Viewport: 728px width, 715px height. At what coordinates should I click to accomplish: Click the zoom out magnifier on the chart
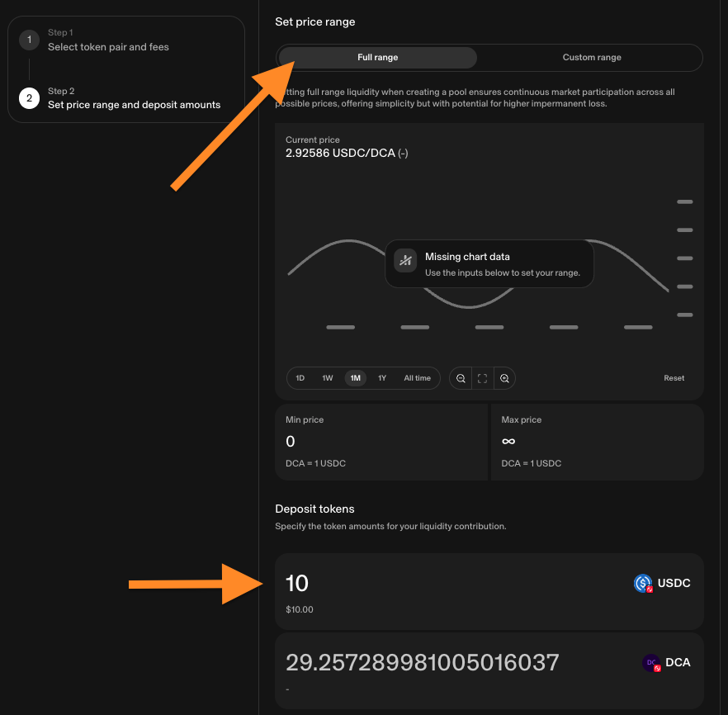(x=461, y=378)
